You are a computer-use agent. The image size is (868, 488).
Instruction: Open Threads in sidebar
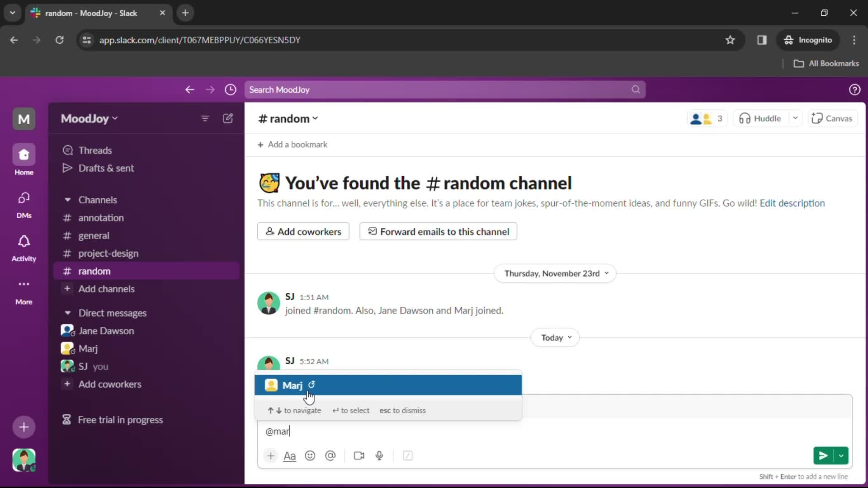pos(146,150)
